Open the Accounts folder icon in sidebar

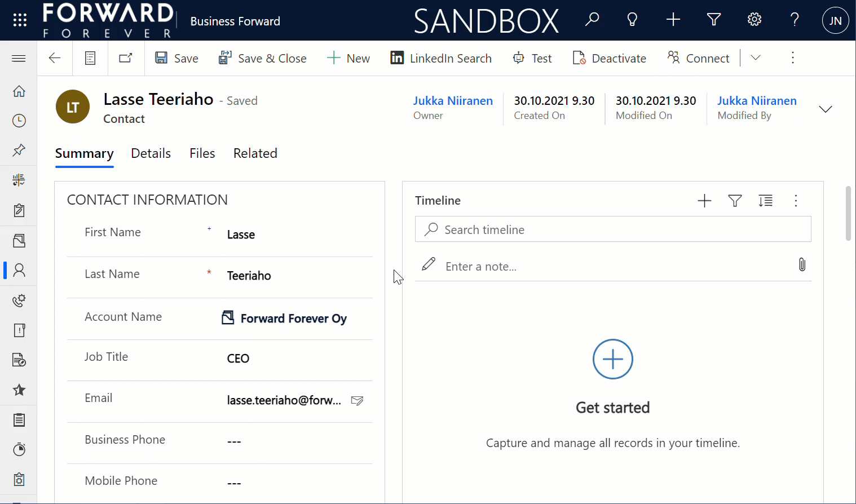click(19, 241)
